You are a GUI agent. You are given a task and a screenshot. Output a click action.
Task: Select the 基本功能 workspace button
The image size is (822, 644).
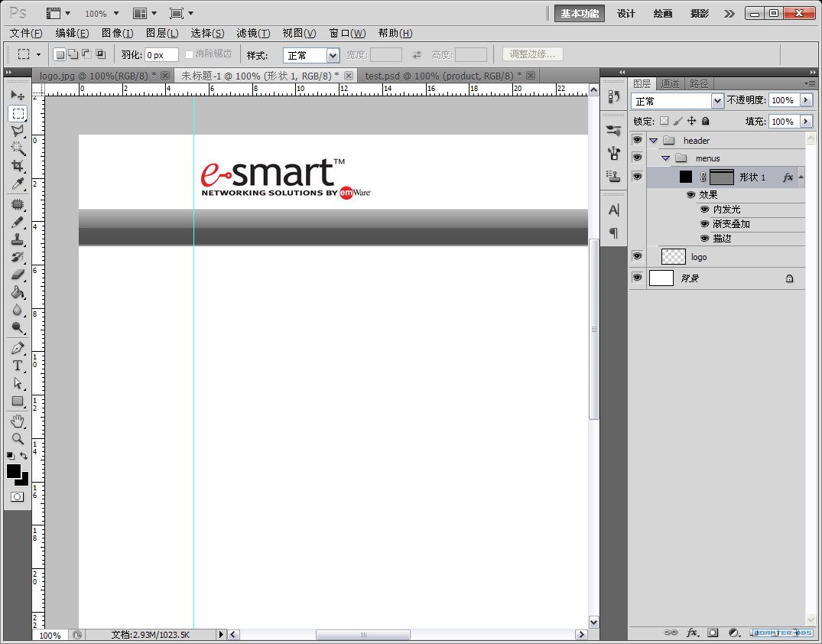pyautogui.click(x=580, y=14)
